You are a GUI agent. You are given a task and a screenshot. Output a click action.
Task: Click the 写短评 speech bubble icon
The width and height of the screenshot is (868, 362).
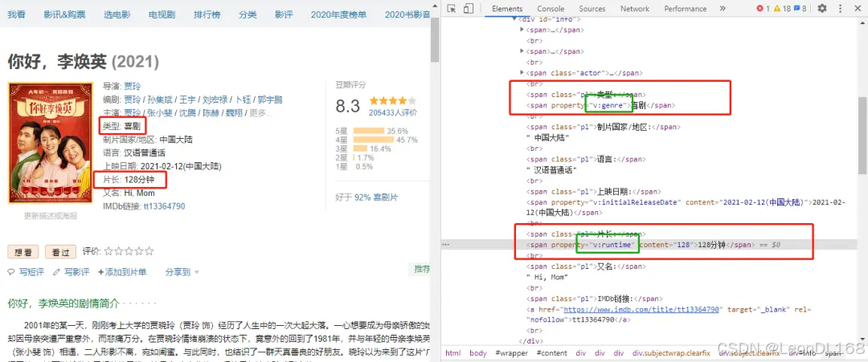click(x=11, y=272)
